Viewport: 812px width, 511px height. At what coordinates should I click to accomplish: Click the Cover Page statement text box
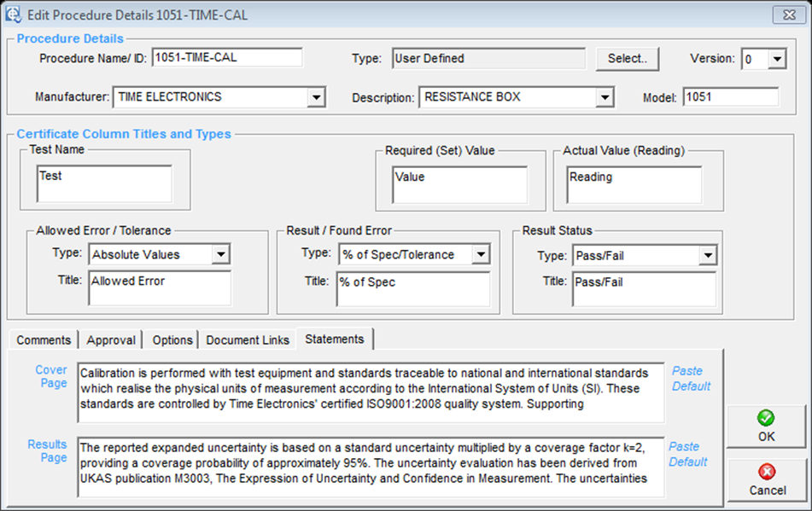coord(370,392)
